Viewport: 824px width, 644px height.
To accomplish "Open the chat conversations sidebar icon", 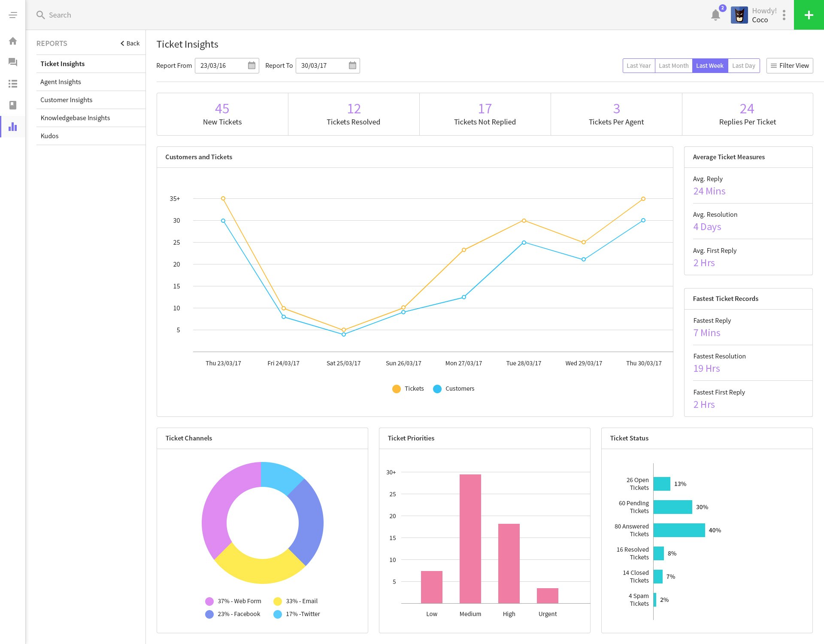I will point(13,62).
